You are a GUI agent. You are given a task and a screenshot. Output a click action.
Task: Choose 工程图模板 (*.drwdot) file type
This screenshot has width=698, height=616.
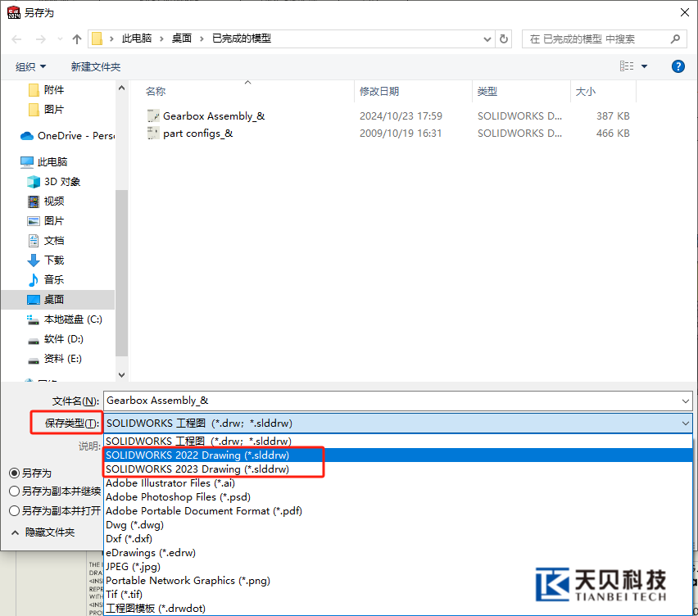click(x=398, y=609)
